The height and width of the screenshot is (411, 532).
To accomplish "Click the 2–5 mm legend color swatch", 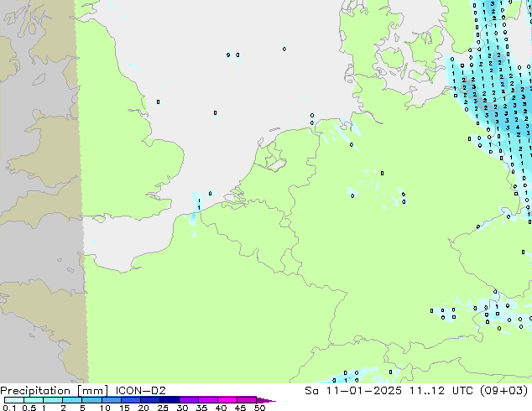I will click(x=72, y=400).
